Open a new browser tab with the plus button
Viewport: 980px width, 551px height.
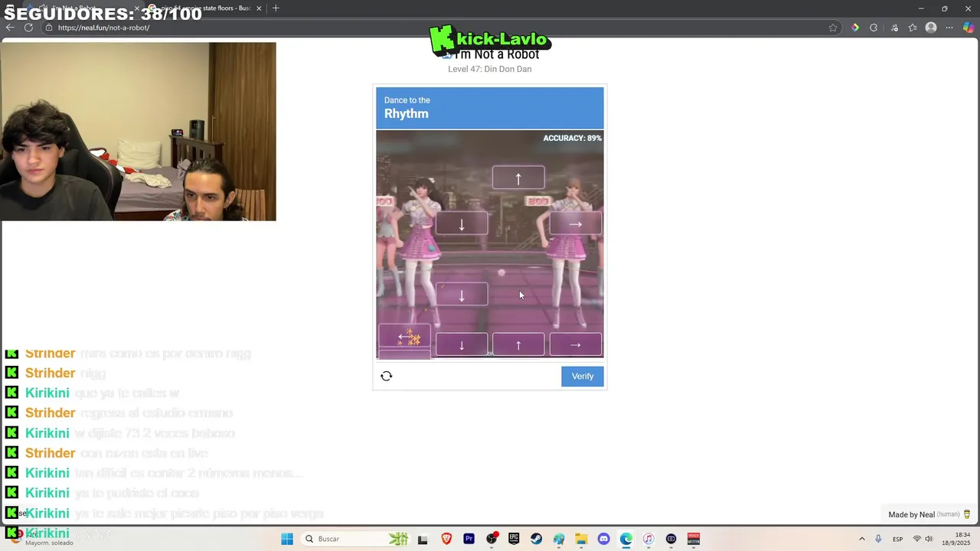tap(276, 8)
